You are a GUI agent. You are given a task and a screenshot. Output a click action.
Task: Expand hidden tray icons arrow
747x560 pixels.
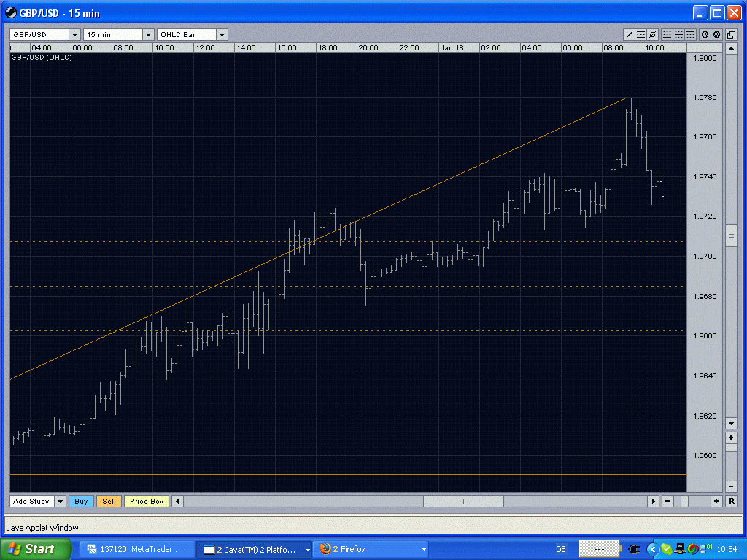(653, 550)
